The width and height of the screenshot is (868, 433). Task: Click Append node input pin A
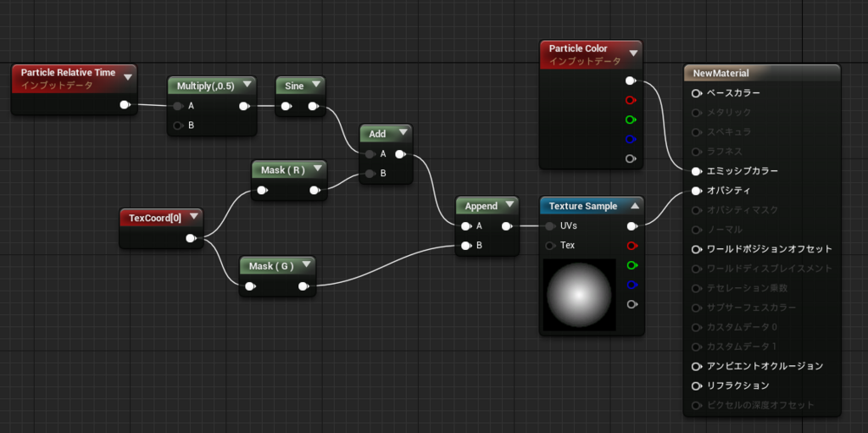click(x=466, y=226)
